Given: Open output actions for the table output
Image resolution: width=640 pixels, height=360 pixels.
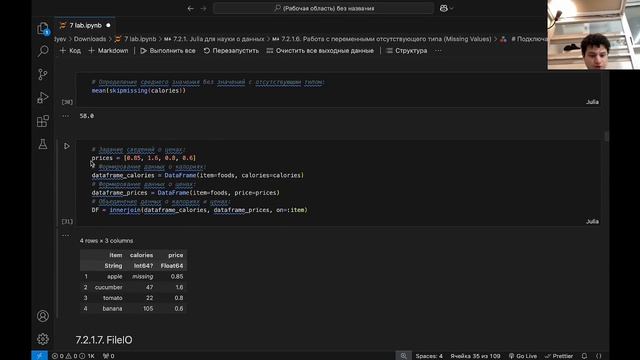Looking at the screenshot, I should point(65,235).
